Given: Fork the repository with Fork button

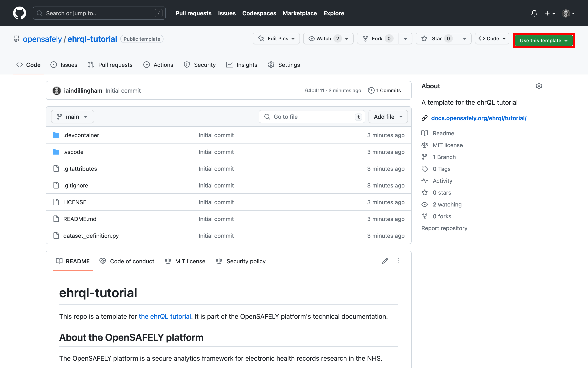Looking at the screenshot, I should 378,38.
